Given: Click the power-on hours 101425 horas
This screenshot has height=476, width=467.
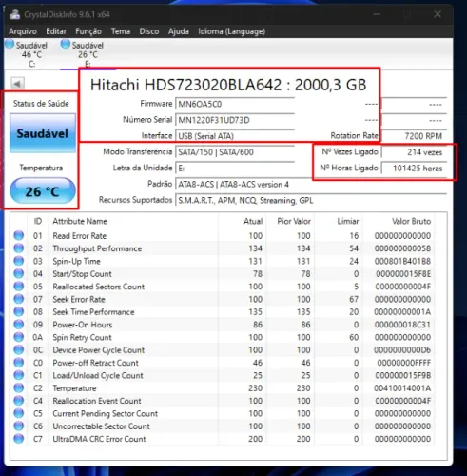Looking at the screenshot, I should (414, 169).
